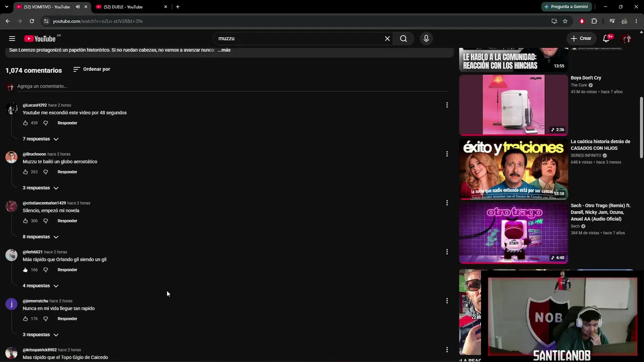
Task: Click the YouTube search box
Action: [x=299, y=39]
